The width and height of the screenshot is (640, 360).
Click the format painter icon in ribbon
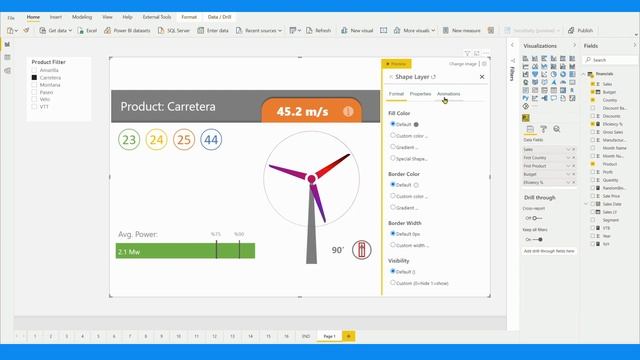(x=27, y=31)
